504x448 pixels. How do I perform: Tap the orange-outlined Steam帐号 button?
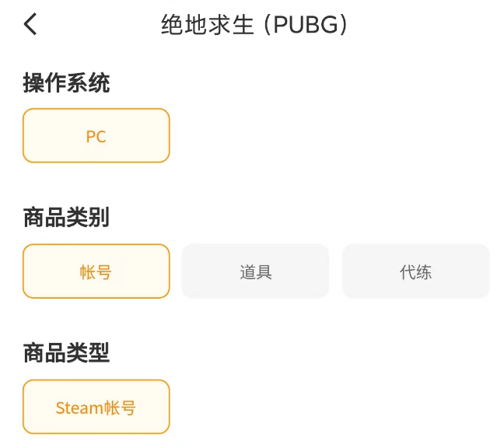click(96, 407)
